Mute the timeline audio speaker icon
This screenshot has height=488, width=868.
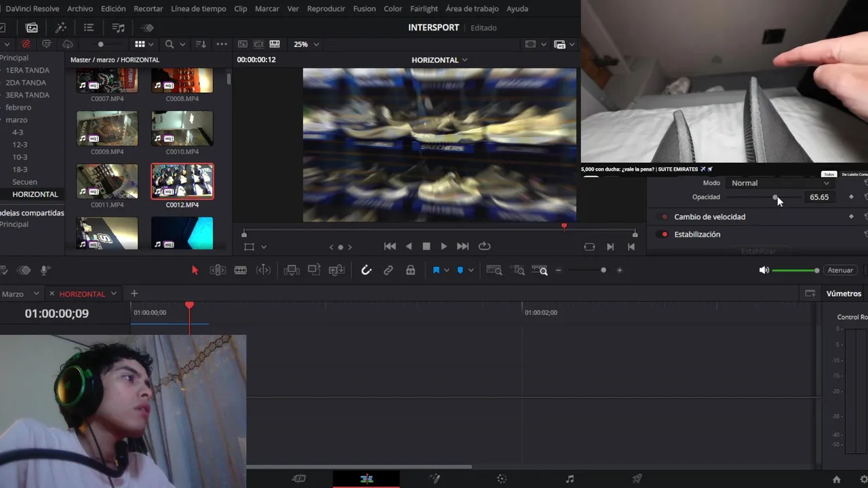[764, 270]
